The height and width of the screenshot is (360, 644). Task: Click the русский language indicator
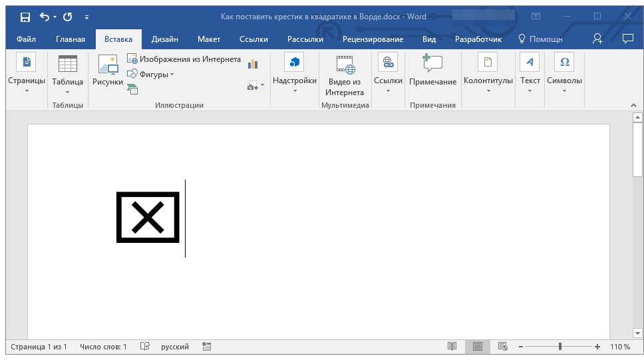176,347
